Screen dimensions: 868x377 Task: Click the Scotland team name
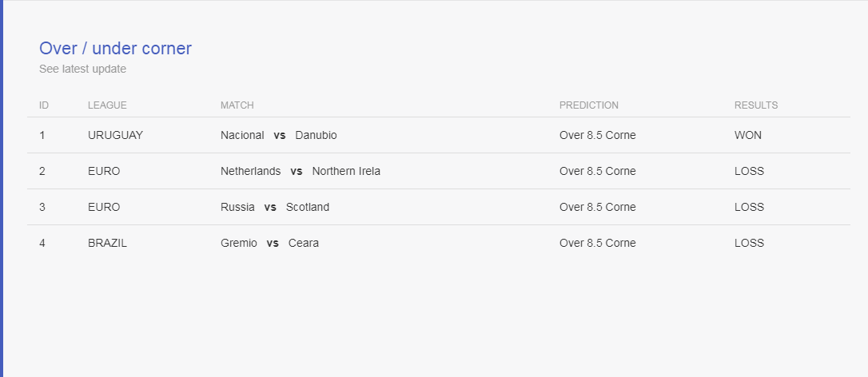(x=308, y=207)
